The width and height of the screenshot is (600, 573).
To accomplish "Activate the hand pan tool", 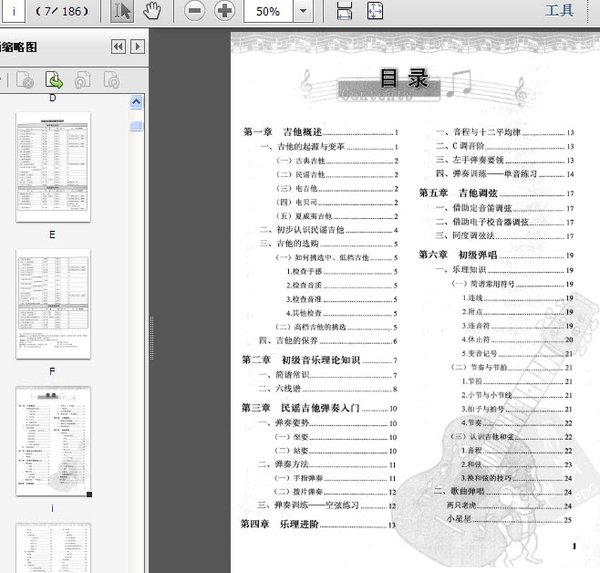I will pos(152,11).
